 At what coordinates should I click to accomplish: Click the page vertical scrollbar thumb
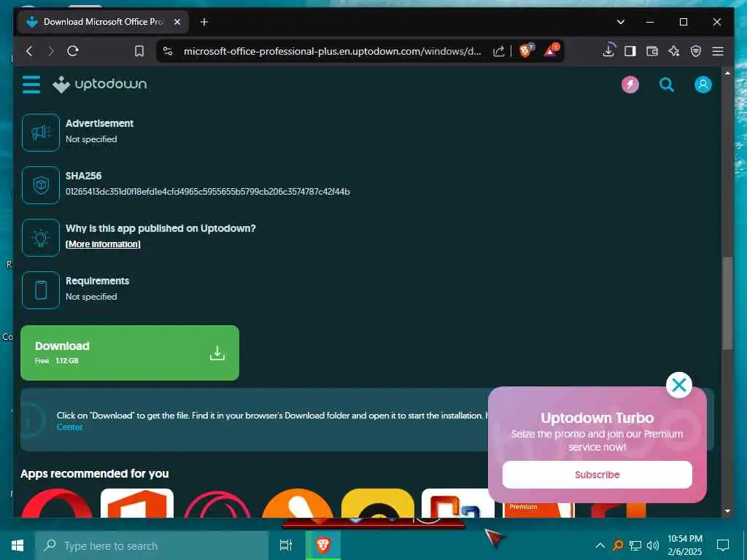(x=727, y=304)
